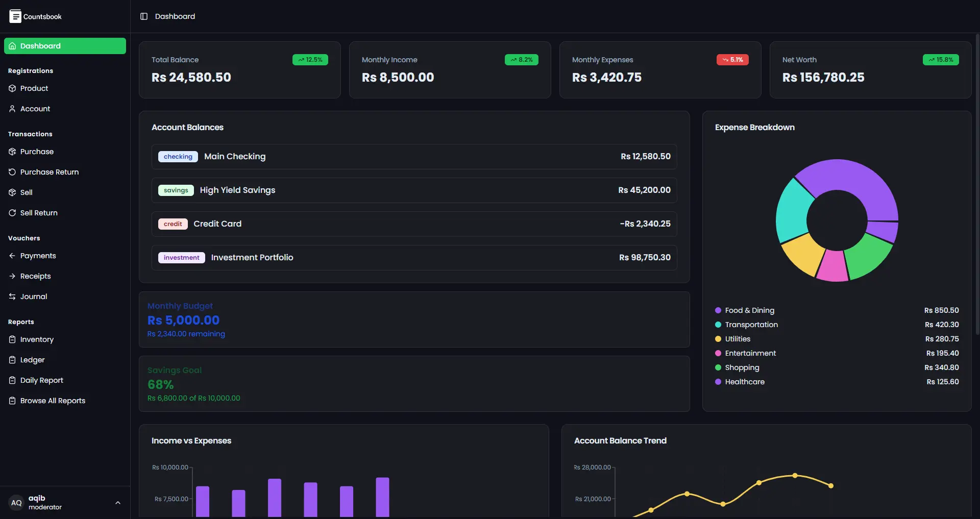Select Dashboard in the sidebar menu
The width and height of the screenshot is (980, 519).
(x=64, y=45)
